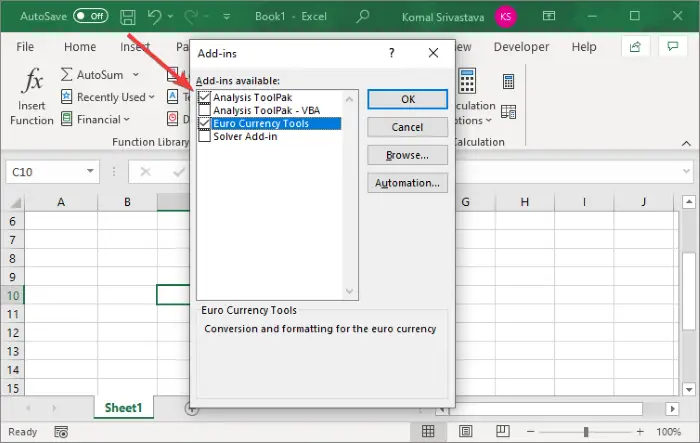Click the Automation... button
The image size is (700, 443).
pos(407,183)
